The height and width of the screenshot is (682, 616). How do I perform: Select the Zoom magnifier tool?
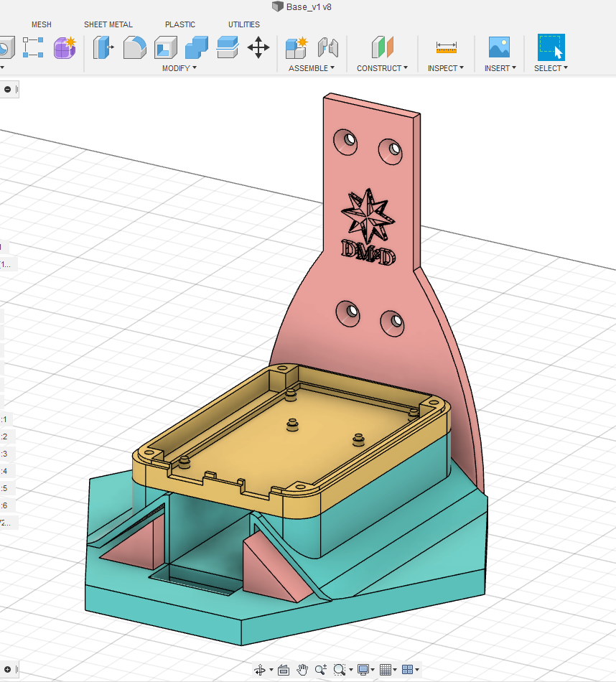pyautogui.click(x=321, y=670)
